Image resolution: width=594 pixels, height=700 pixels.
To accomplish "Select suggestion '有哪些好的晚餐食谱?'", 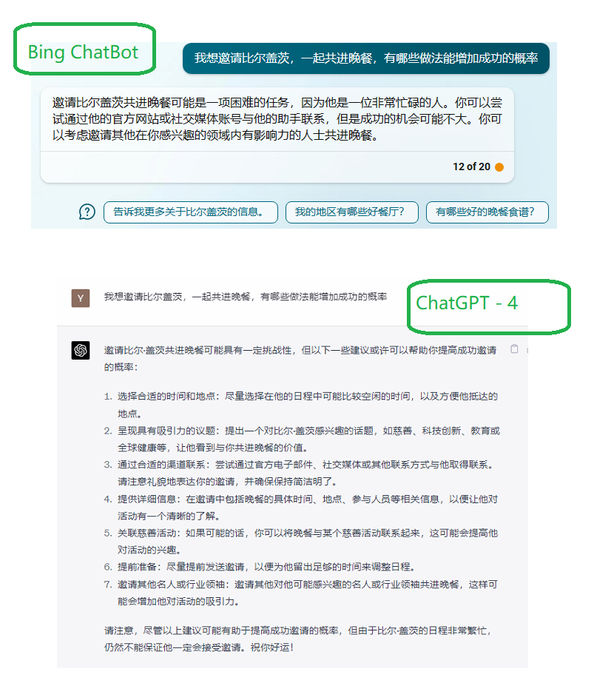I will [x=487, y=212].
